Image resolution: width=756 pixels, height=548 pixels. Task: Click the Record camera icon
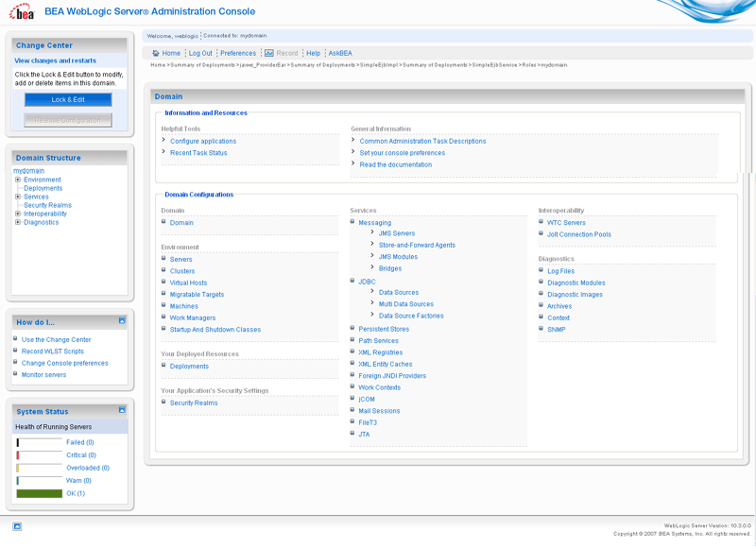click(269, 53)
